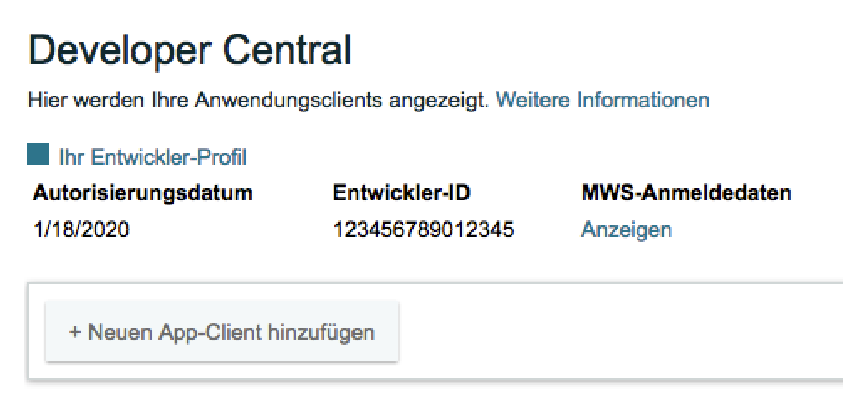Click the Hier werden Ihre description text
This screenshot has height=399, width=868.
(x=108, y=100)
